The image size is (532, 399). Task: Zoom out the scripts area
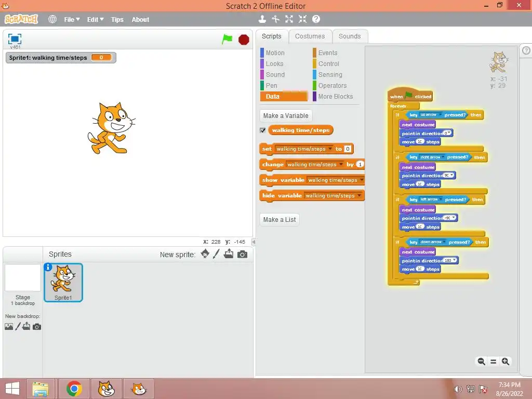481,362
